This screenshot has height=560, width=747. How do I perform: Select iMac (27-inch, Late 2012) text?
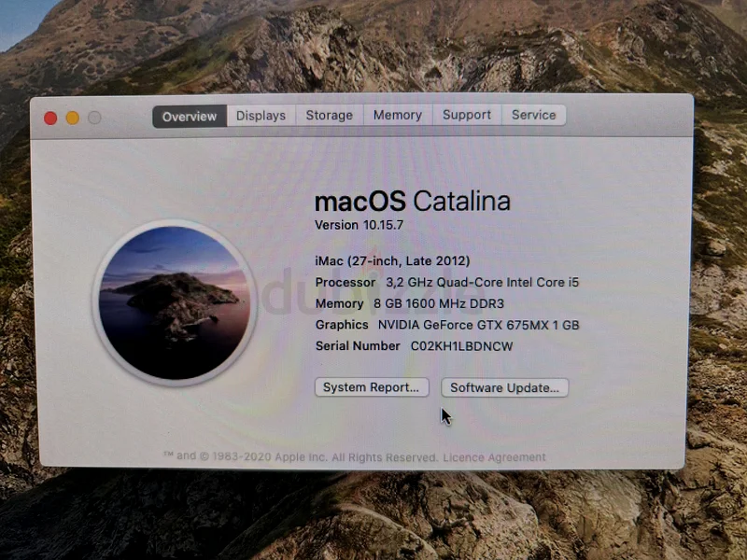point(392,261)
